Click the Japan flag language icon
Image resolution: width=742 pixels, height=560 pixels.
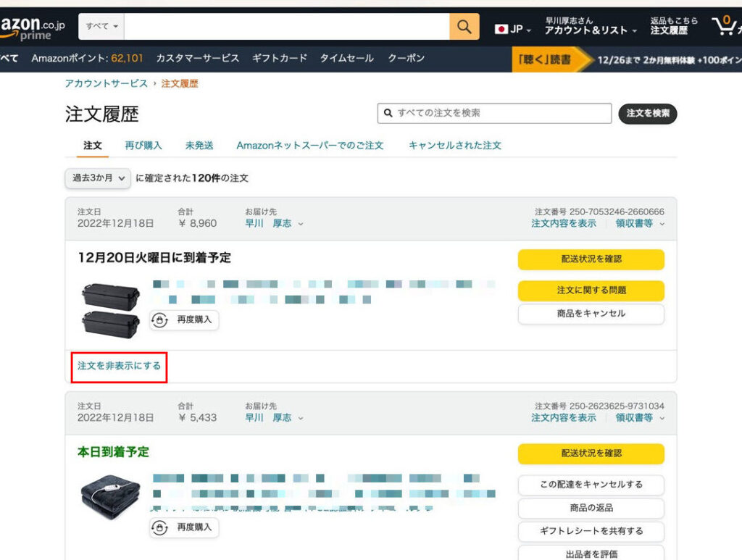pos(501,29)
